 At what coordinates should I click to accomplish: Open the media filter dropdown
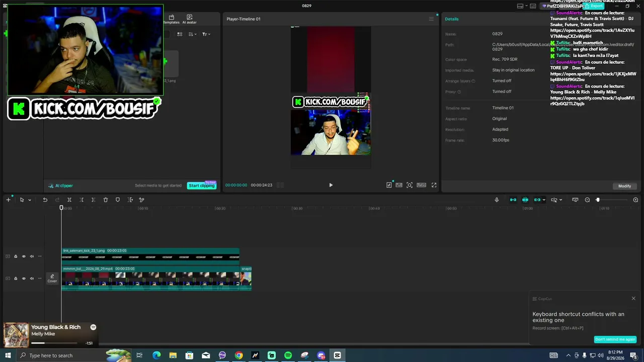(206, 34)
